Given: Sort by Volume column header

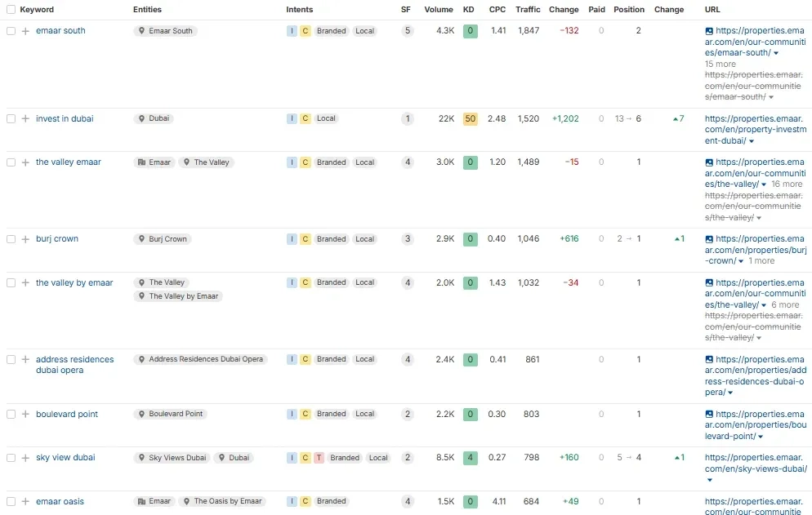Looking at the screenshot, I should click(438, 9).
